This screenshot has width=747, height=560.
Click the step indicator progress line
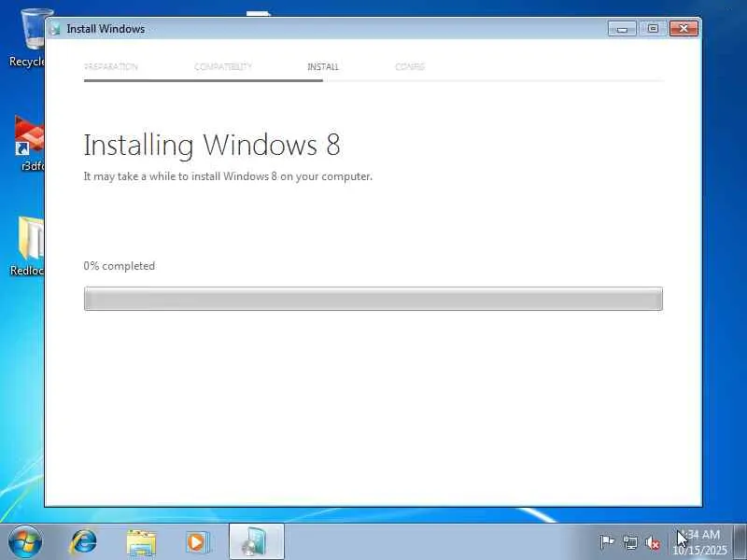373,80
